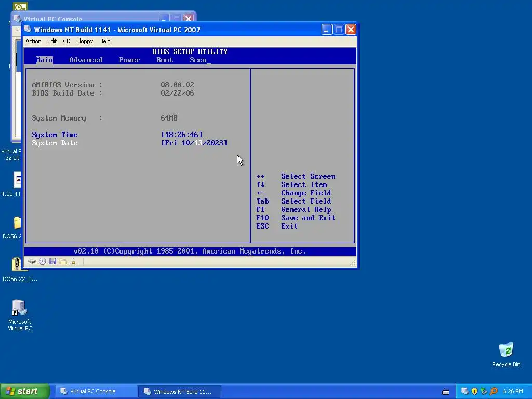Click the hard disk status icon

point(32,261)
